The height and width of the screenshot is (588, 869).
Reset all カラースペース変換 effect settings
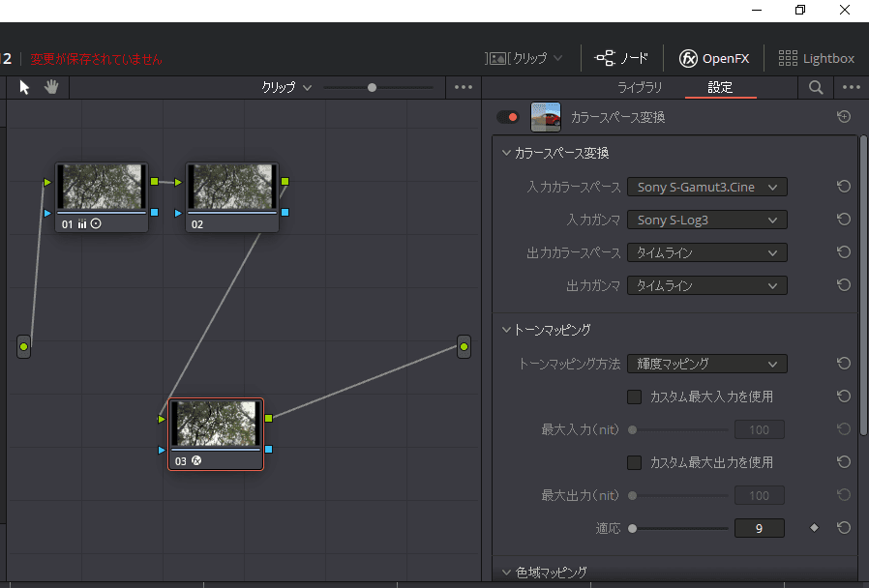coord(844,116)
